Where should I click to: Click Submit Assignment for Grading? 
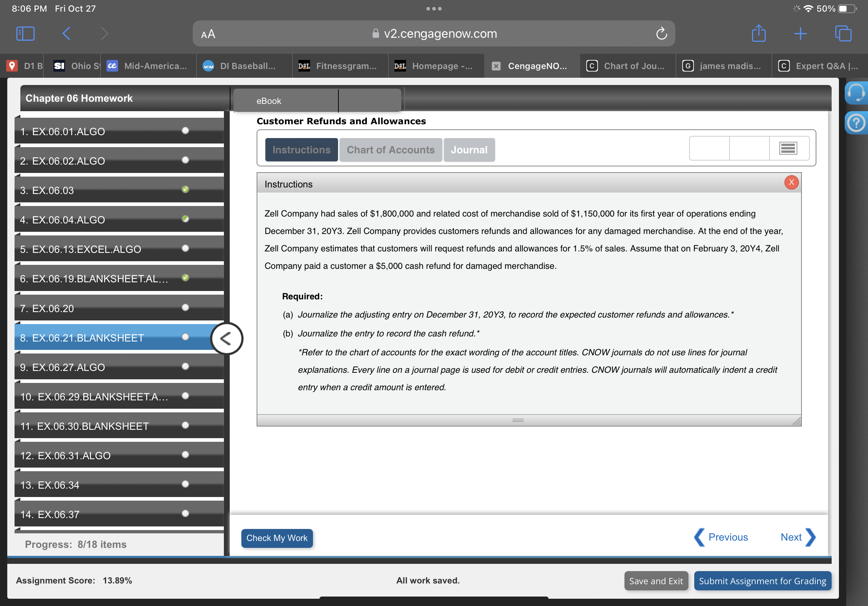coord(762,581)
